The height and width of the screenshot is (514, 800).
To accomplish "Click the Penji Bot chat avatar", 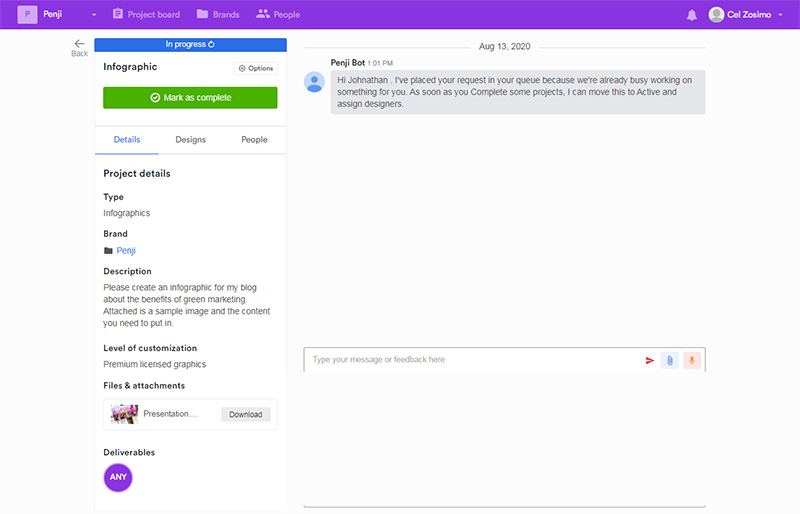I will tap(315, 82).
